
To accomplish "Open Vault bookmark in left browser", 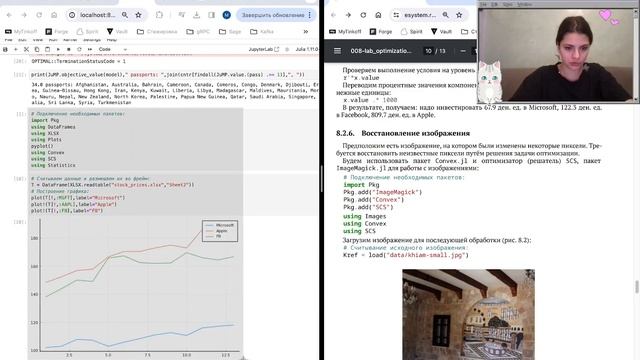I will point(117,31).
